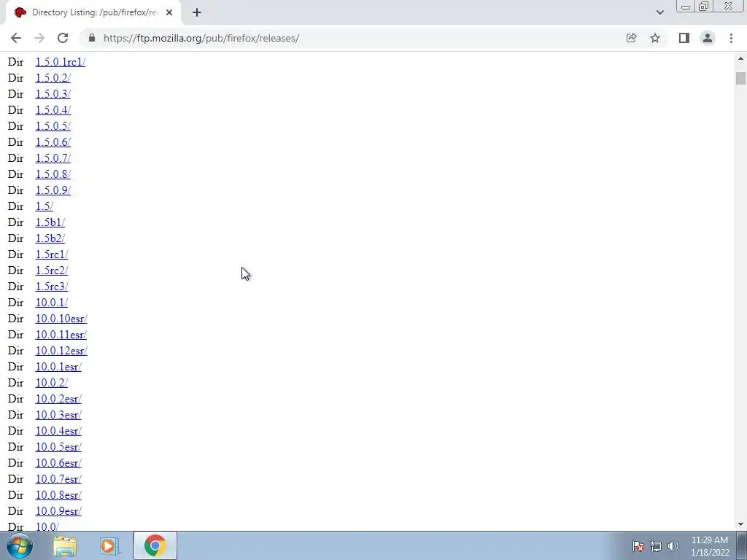Bookmark this page with the star
The image size is (747, 560).
[x=655, y=38]
